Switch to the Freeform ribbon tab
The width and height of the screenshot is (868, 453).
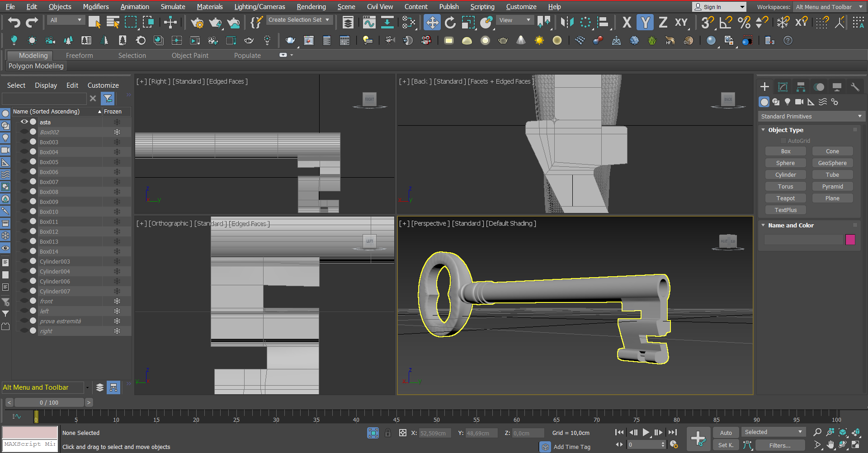[x=79, y=56]
